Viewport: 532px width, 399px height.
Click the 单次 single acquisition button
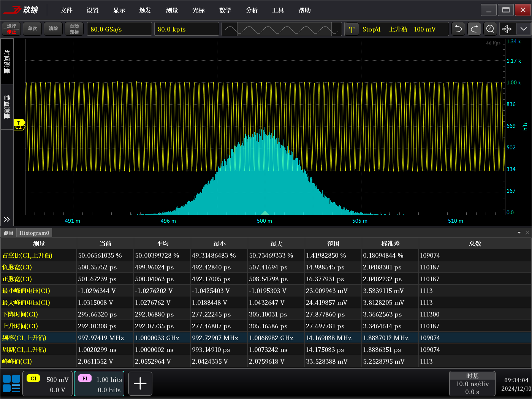(32, 29)
